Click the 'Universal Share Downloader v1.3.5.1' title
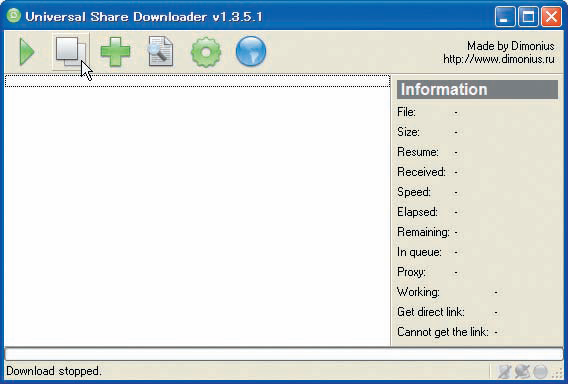The width and height of the screenshot is (568, 384). click(144, 17)
